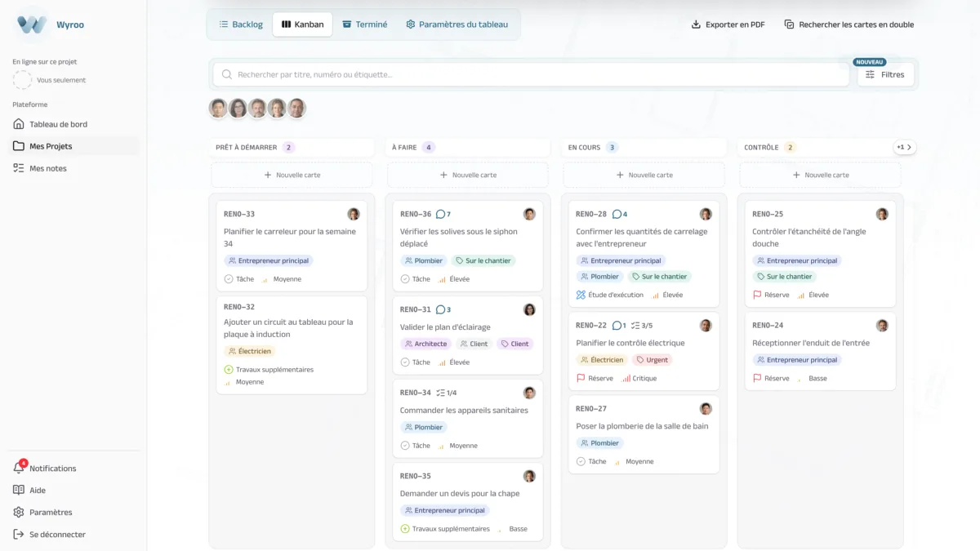The width and height of the screenshot is (980, 551).
Task: Click the Wyroo logo
Action: pyautogui.click(x=32, y=24)
